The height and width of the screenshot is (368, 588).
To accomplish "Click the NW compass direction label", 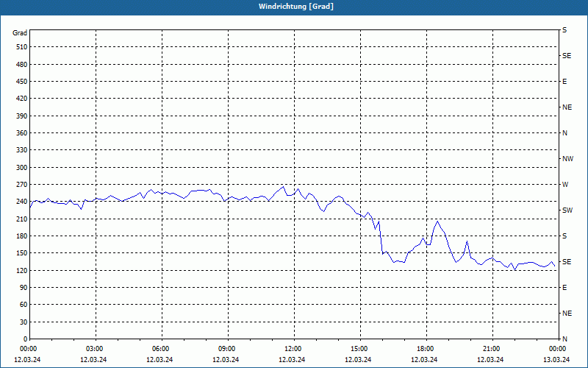I will 567,159.
